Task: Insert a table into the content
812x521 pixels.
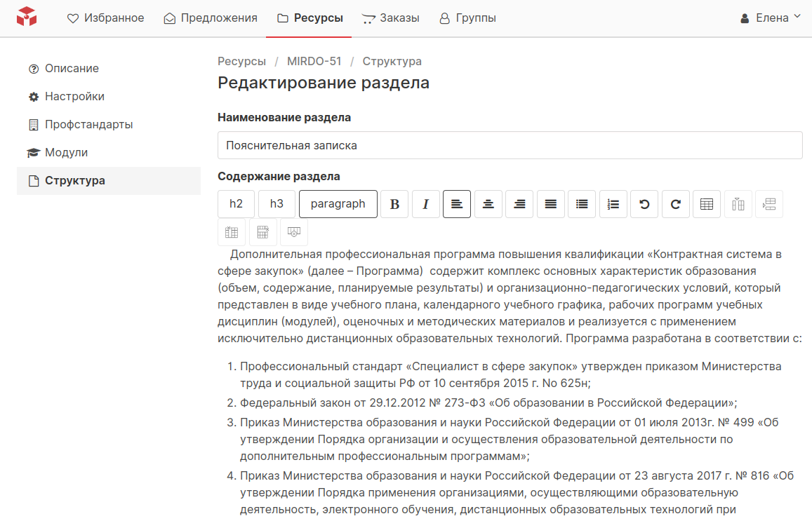Action: (x=707, y=204)
